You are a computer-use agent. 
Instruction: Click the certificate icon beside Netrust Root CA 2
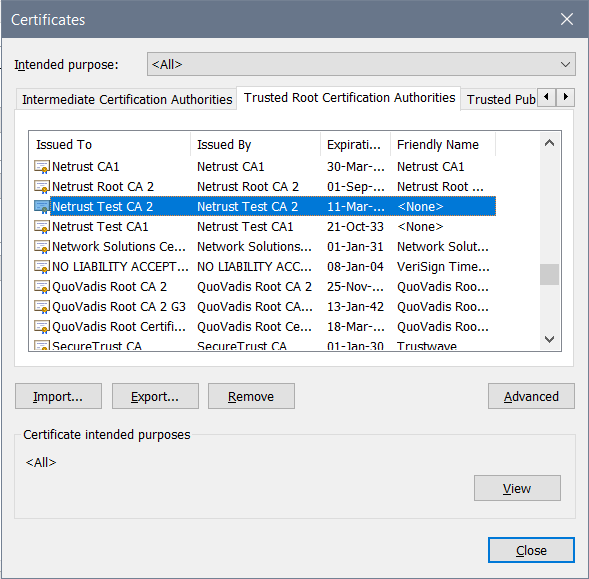(x=42, y=186)
